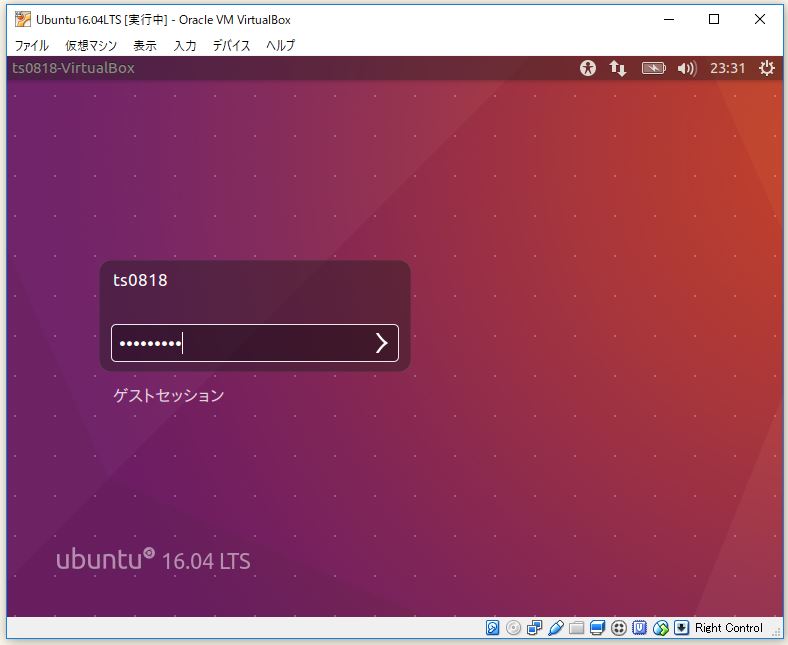788x645 pixels.
Task: Open the power/session menu gear icon
Action: coord(766,68)
